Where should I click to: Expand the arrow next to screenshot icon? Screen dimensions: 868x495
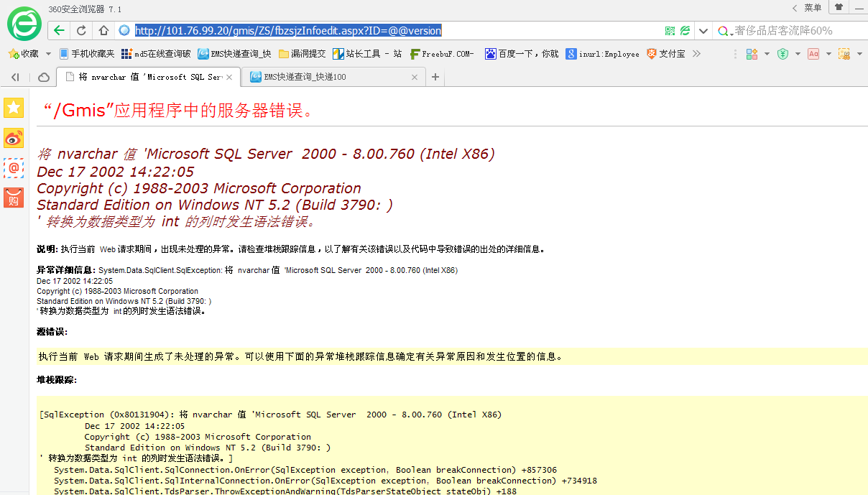tap(859, 54)
